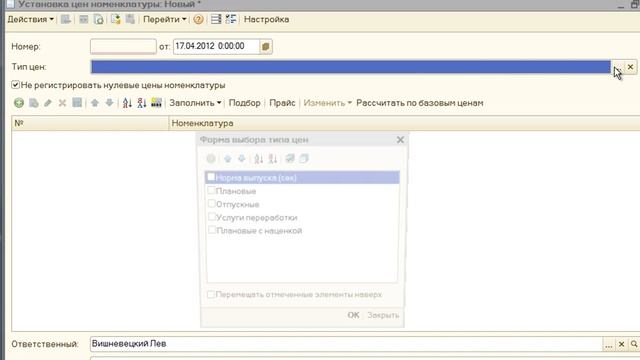
Task: Click move up arrow in price type dialog
Action: [x=228, y=159]
